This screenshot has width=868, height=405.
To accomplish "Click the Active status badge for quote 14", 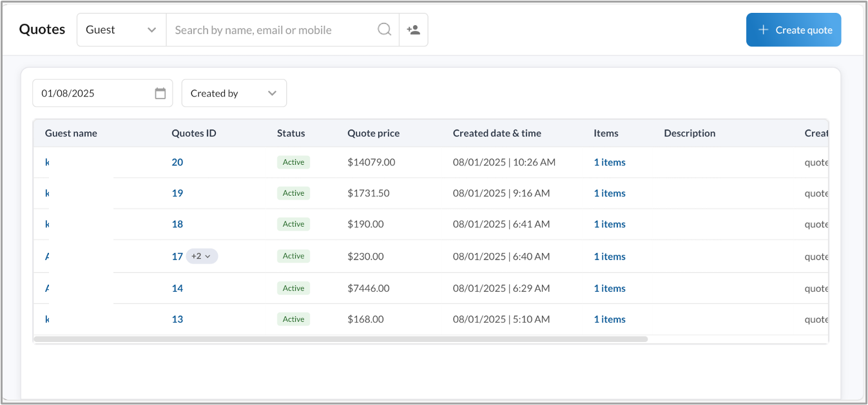I will tap(293, 288).
